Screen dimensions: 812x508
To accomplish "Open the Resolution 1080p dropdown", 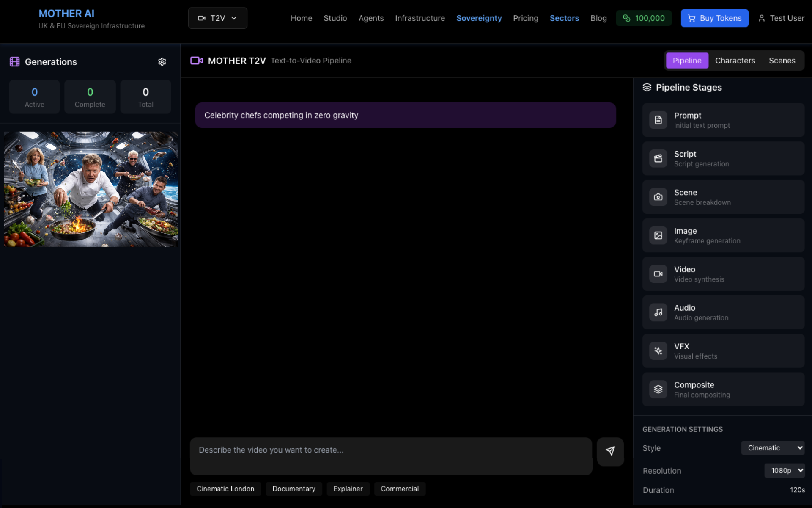I will coord(785,470).
